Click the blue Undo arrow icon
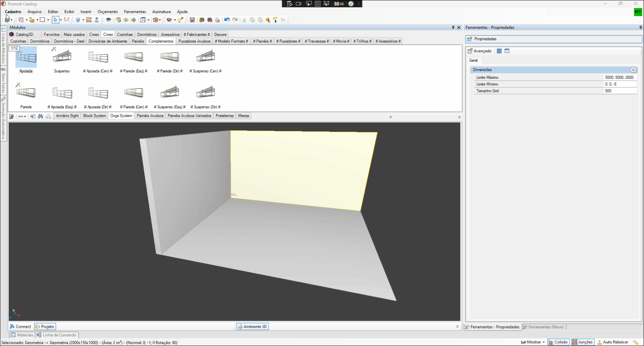The image size is (644, 346). (x=227, y=20)
